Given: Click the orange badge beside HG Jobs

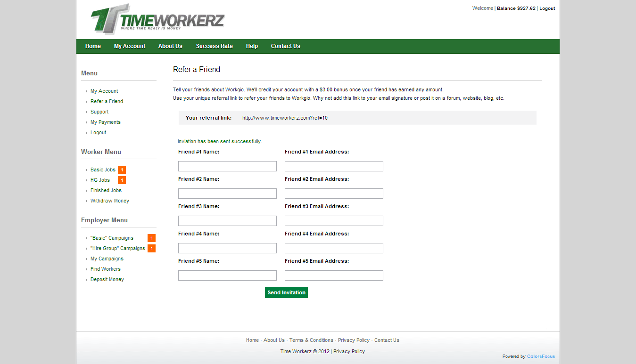Looking at the screenshot, I should point(122,180).
